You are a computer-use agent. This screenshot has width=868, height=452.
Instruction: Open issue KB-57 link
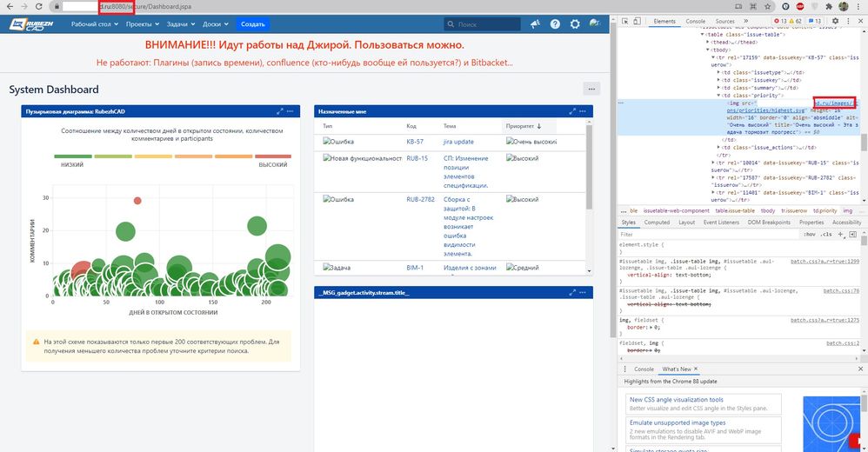coord(415,142)
